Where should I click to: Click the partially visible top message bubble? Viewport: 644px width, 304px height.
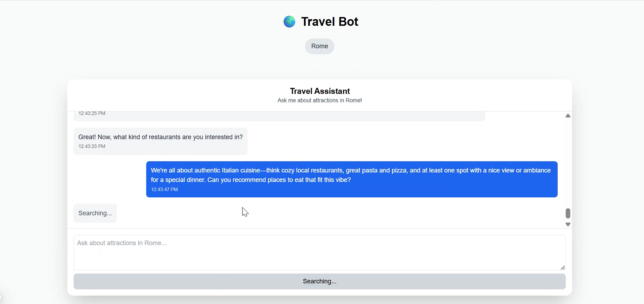click(x=280, y=116)
